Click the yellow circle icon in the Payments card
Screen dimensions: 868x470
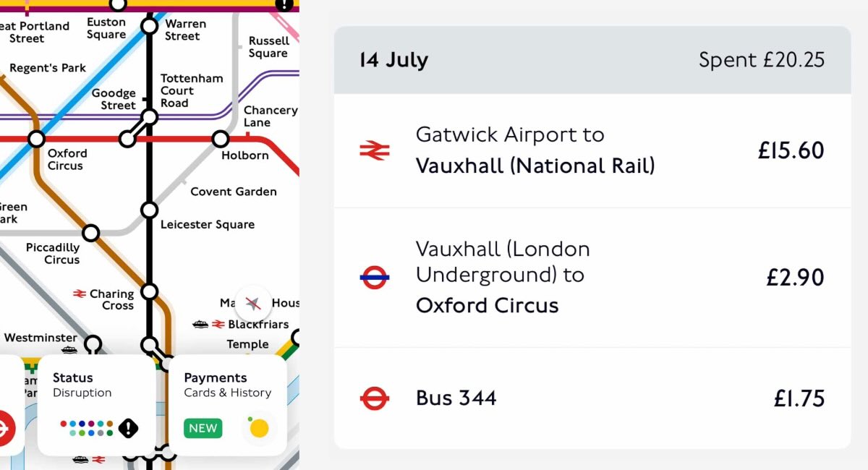pos(258,428)
